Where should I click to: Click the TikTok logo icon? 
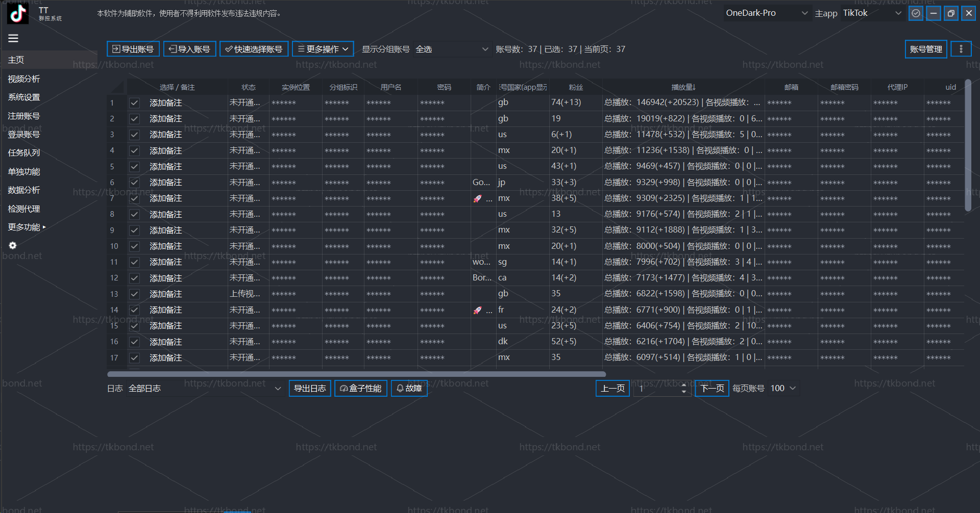click(18, 14)
